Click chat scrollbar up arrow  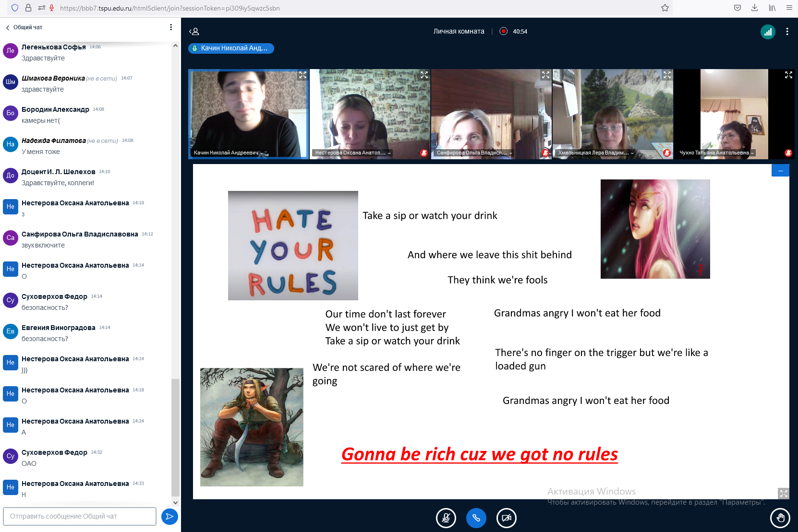(175, 46)
